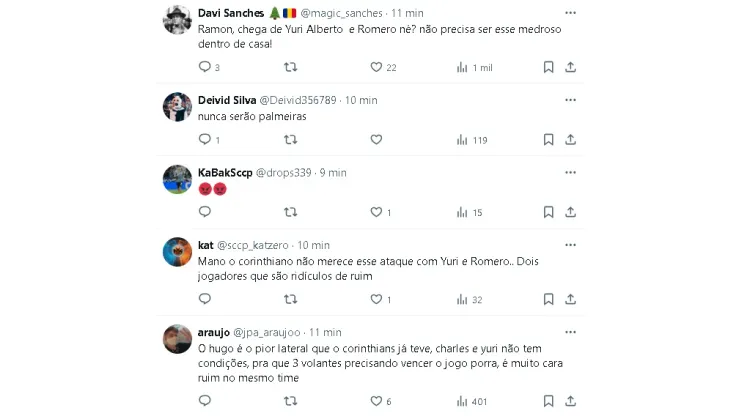Expand three-dot menu on araujo's tweet
740x416 pixels.
570,332
